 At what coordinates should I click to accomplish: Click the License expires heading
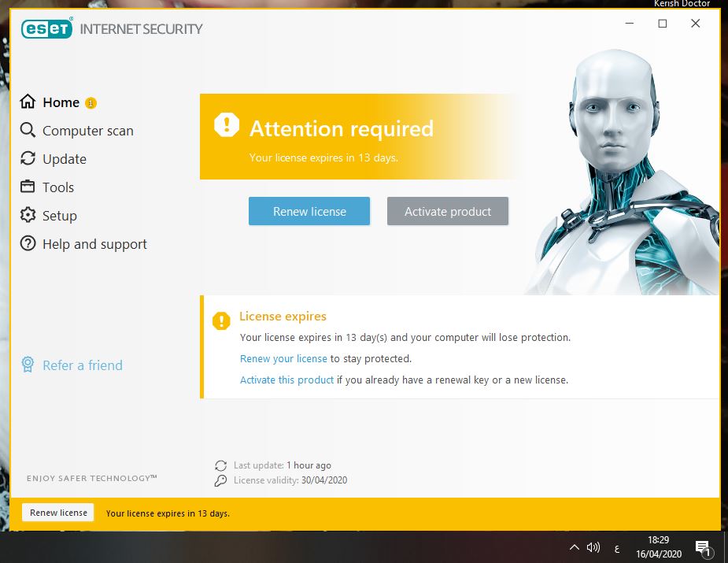point(283,317)
